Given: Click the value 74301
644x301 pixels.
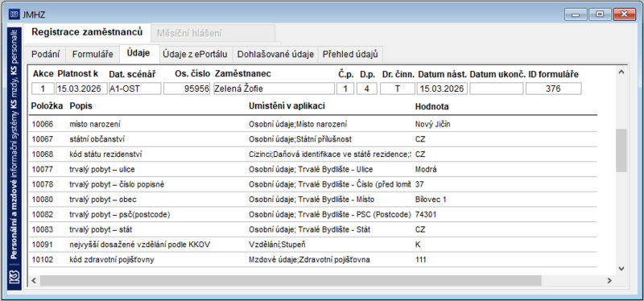Looking at the screenshot, I should (426, 214).
